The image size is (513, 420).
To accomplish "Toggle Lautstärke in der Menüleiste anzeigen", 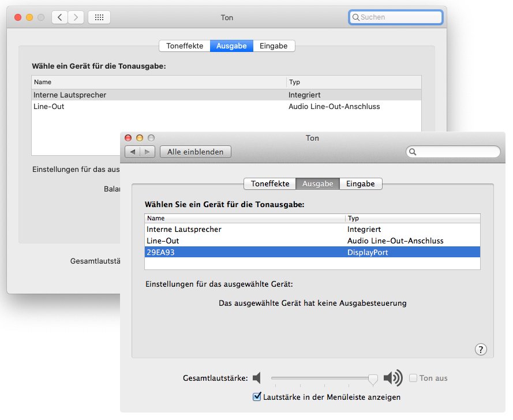I will (x=257, y=396).
